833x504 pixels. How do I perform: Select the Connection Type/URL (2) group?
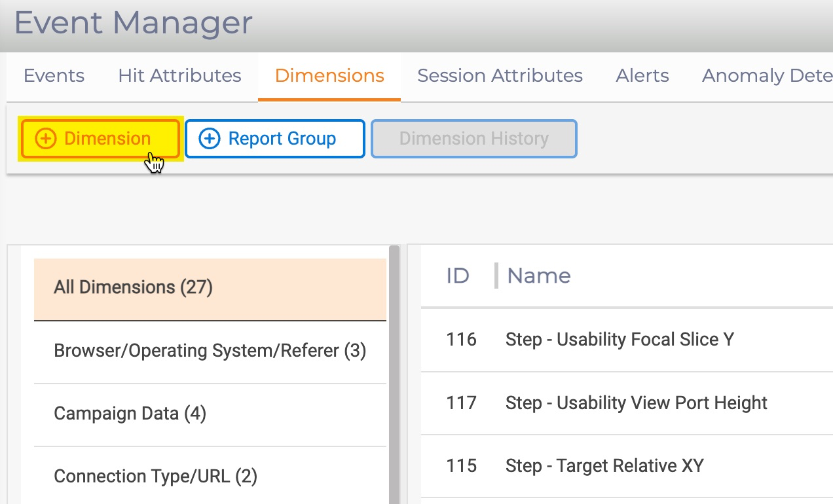(x=155, y=477)
